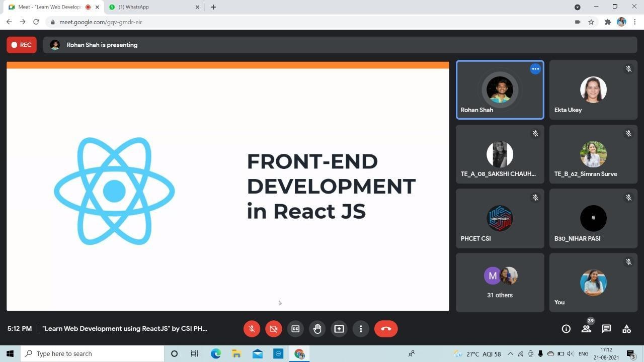Screen dimensions: 644x362
Task: Show the participants list icon
Action: (586, 329)
